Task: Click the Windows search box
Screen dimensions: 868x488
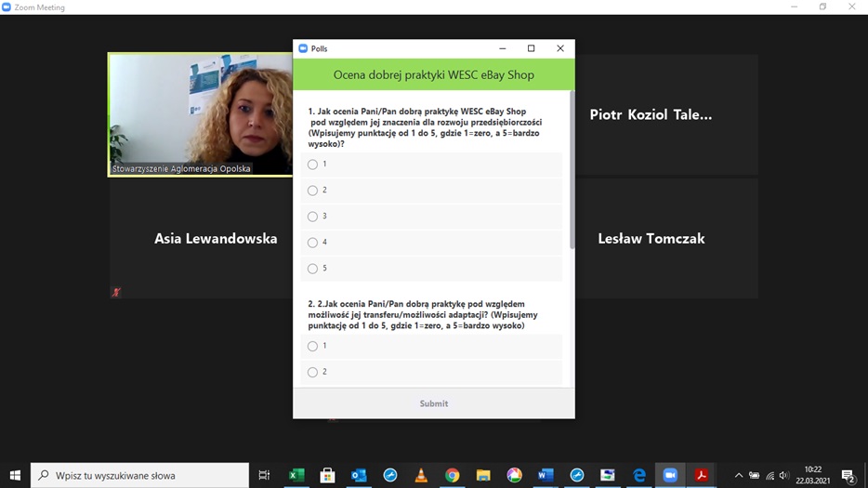Action: tap(139, 475)
